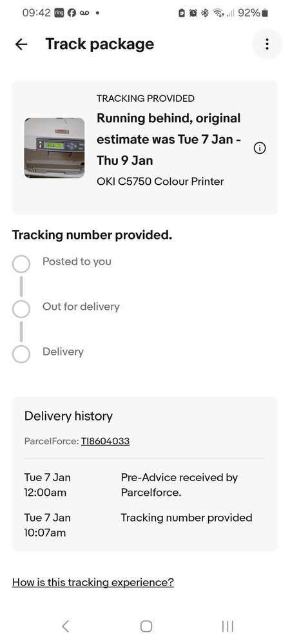
Task: Tap the info icon beside delivery estimate
Action: 260,148
